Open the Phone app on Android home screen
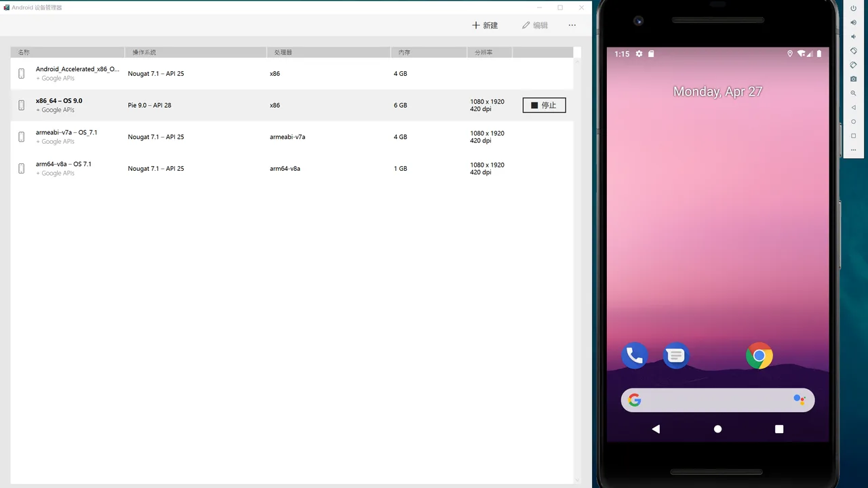Screen dimensions: 868x488 (x=634, y=355)
